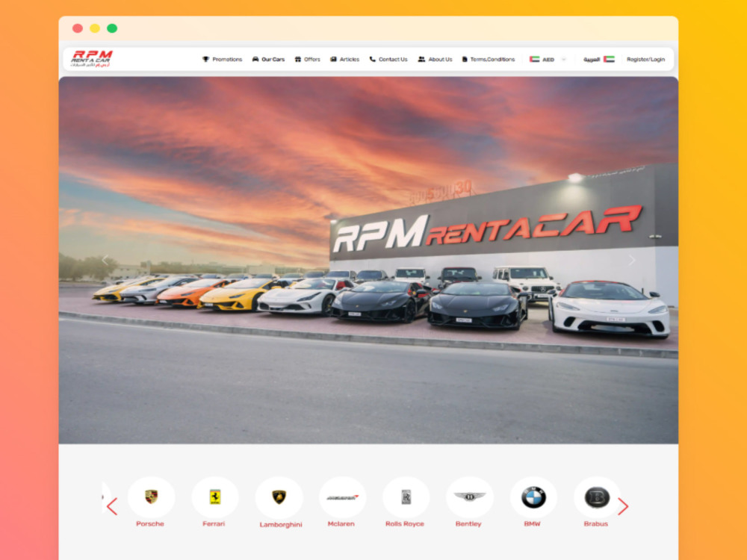Click the hero banner showroom image
This screenshot has height=560, width=747.
[368, 260]
